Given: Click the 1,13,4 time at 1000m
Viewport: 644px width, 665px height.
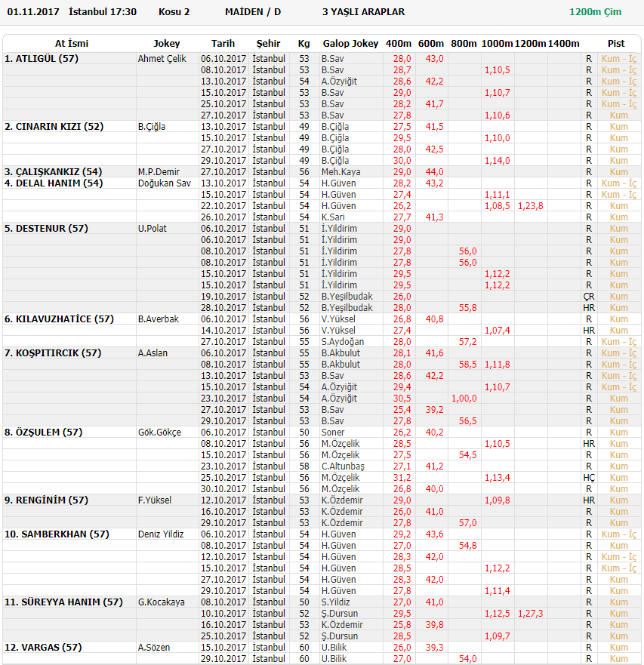Looking at the screenshot, I should click(x=498, y=478).
